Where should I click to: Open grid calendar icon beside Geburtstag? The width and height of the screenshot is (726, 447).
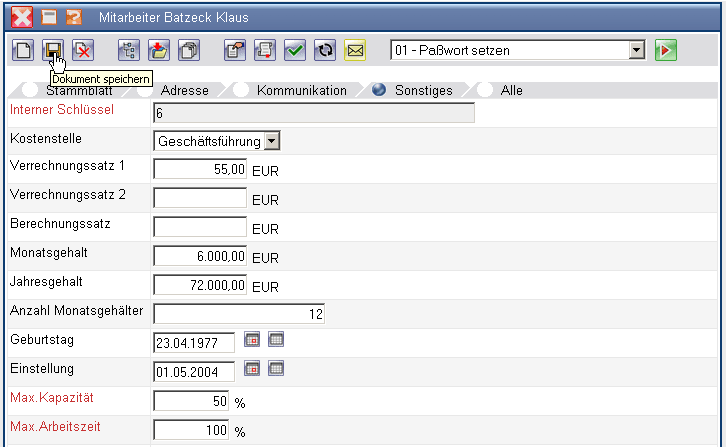click(276, 340)
